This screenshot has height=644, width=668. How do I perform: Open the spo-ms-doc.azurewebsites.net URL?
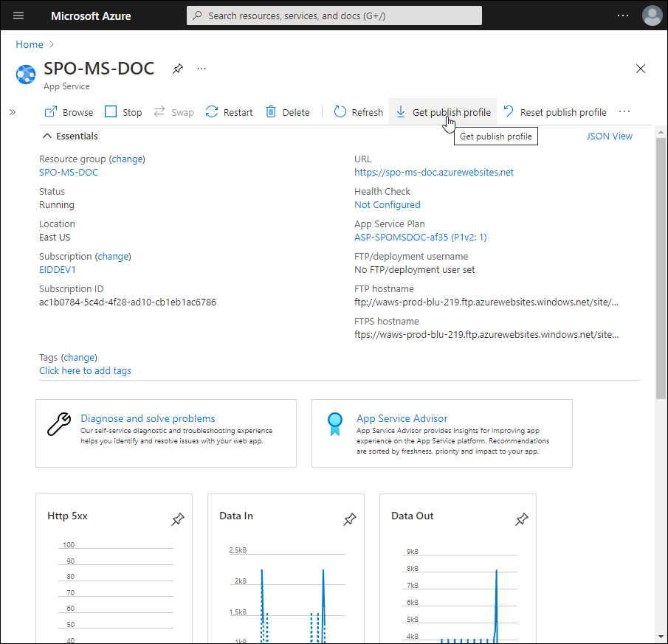tap(433, 172)
